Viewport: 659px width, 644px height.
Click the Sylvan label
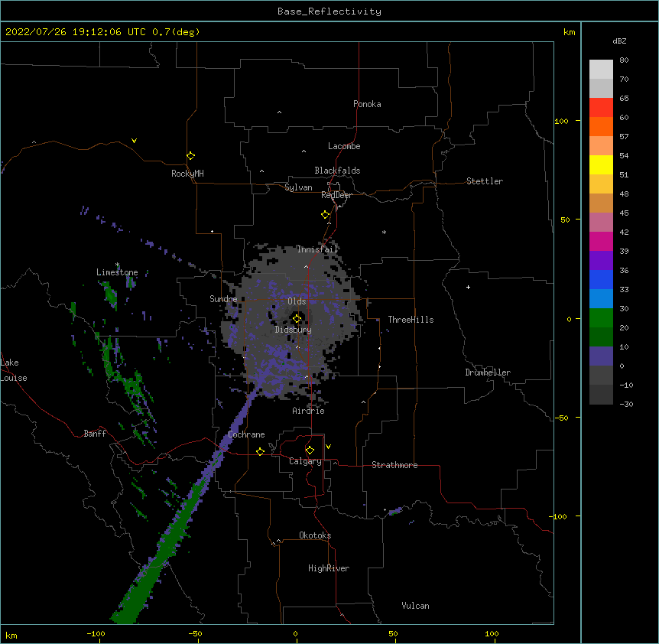pyautogui.click(x=298, y=187)
